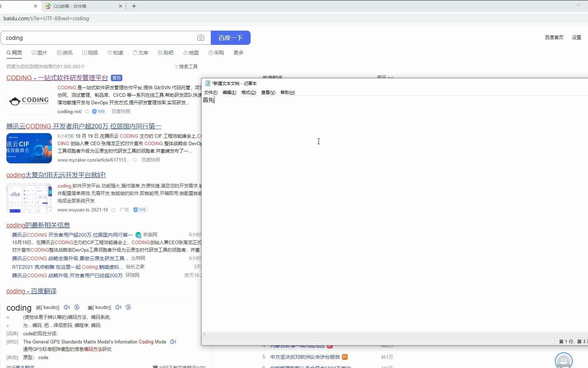Play the example sentence audio speaker icon

pyautogui.click(x=173, y=342)
